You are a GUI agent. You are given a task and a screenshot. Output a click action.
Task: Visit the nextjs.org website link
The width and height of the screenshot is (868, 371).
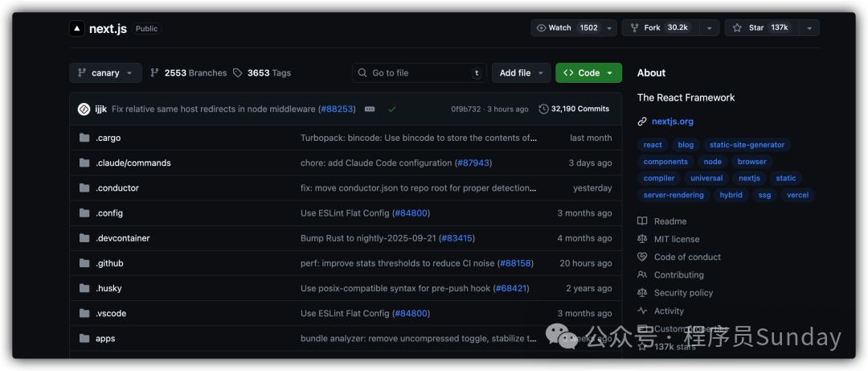pos(672,122)
